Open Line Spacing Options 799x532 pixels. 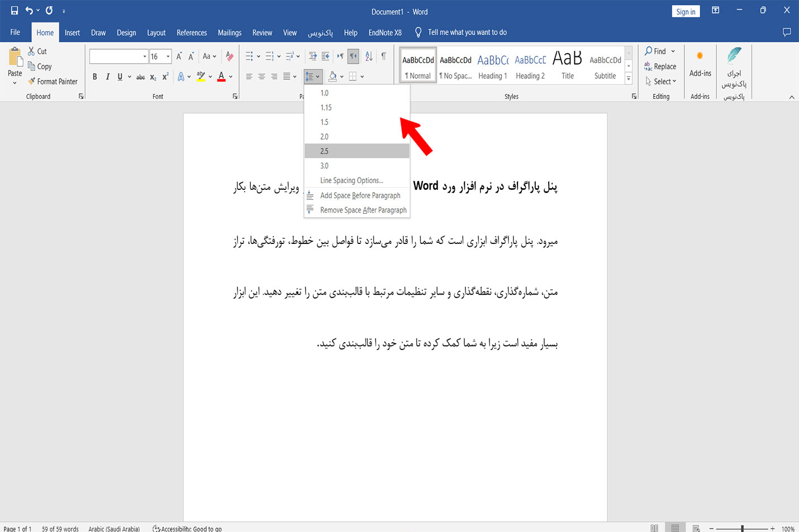pos(357,180)
